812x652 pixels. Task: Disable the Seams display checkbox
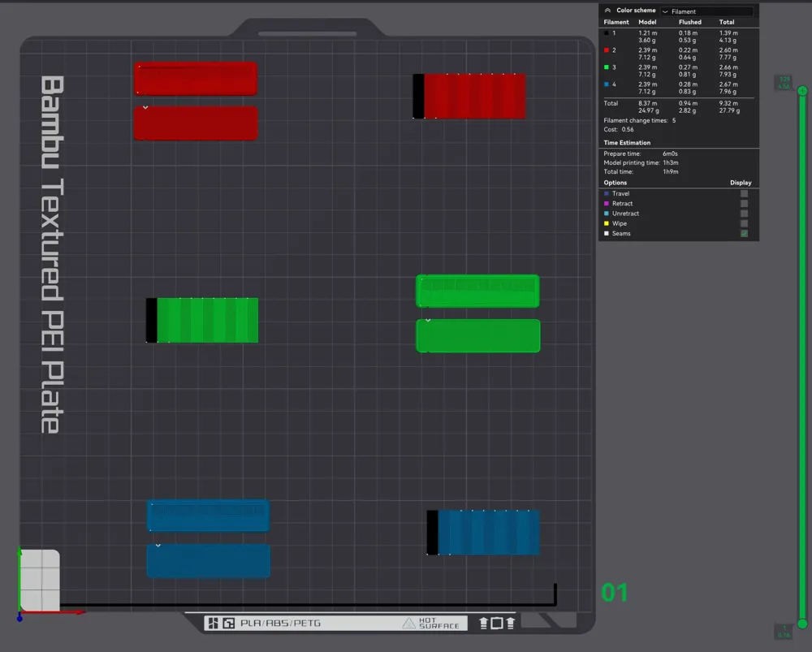744,233
